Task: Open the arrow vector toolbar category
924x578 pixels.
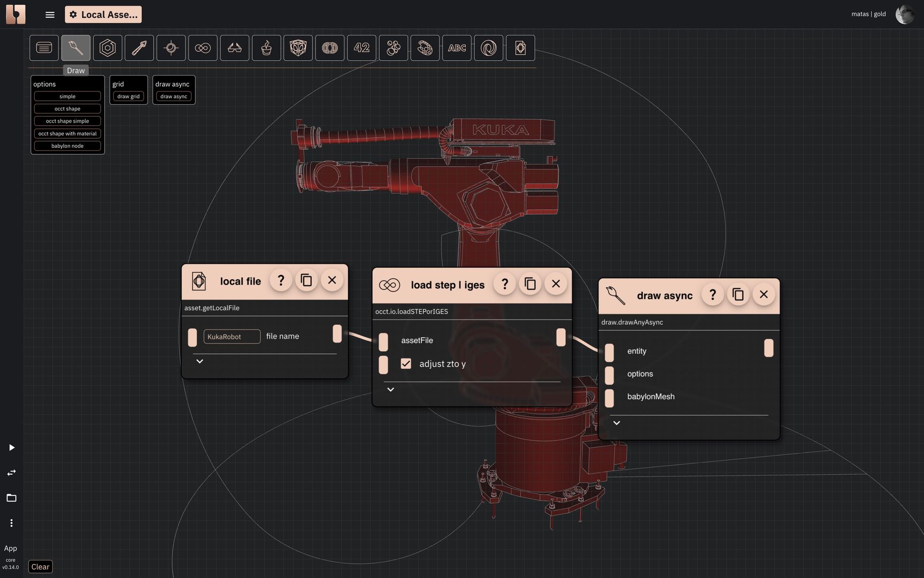Action: point(139,48)
